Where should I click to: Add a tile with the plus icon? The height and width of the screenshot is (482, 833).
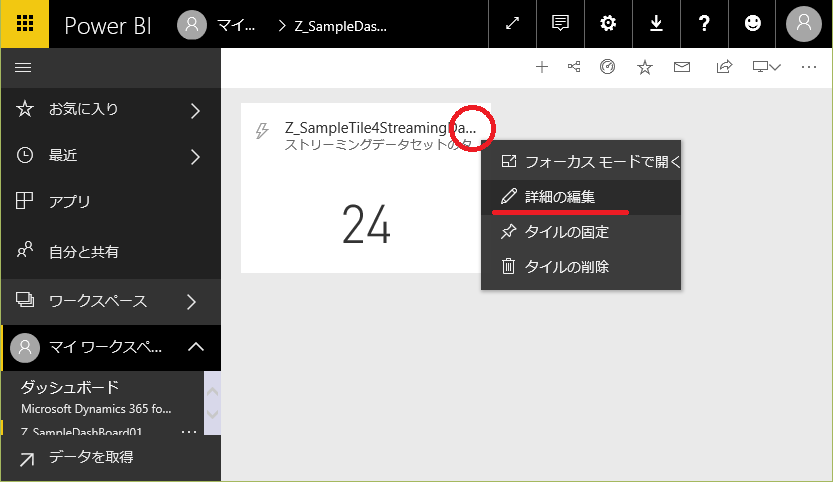pyautogui.click(x=541, y=67)
